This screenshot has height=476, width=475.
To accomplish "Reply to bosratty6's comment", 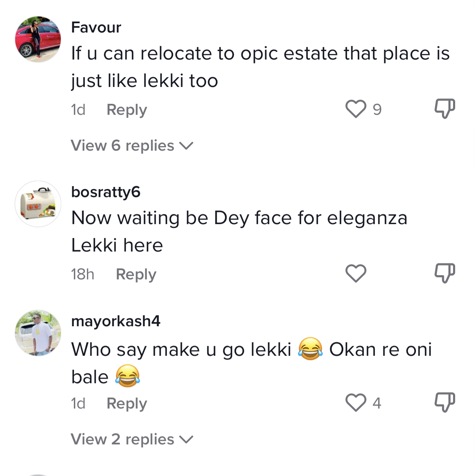I will click(136, 274).
